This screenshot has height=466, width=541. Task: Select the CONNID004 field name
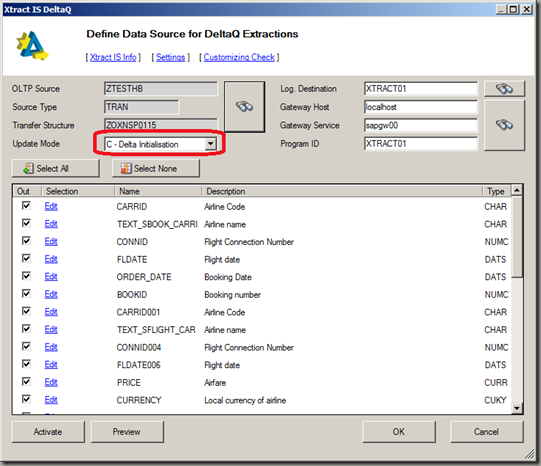tap(139, 347)
